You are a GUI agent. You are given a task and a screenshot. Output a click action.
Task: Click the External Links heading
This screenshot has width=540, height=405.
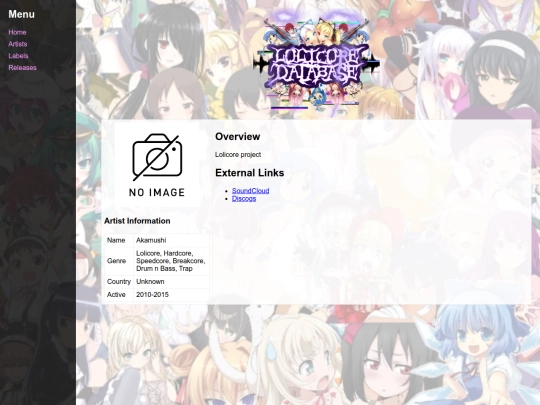[250, 173]
